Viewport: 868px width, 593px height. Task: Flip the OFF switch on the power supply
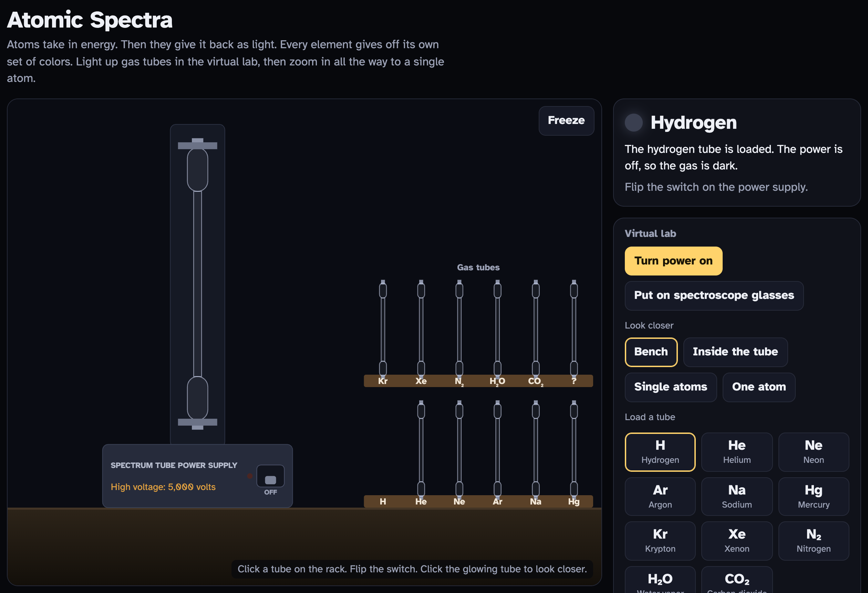pos(270,476)
